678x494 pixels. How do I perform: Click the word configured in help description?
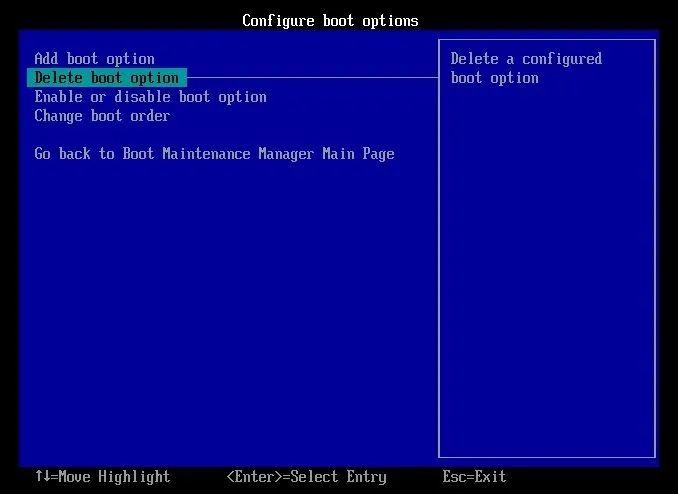click(x=562, y=59)
